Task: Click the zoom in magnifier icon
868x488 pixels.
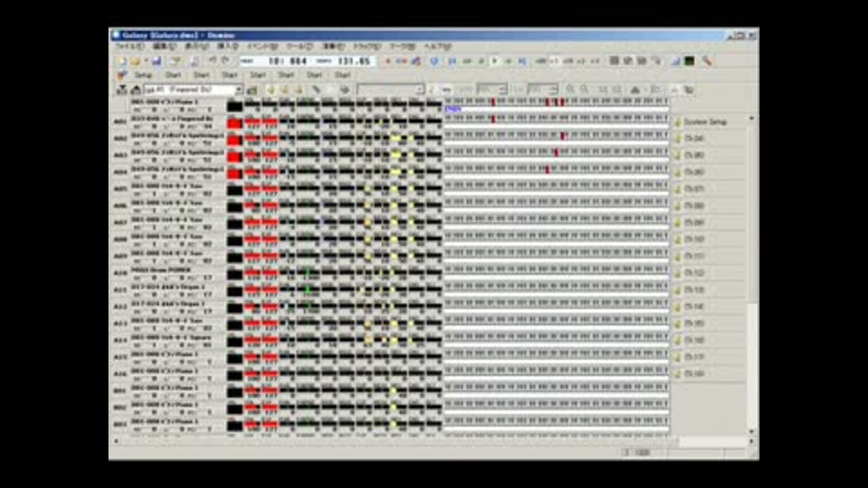Action: pos(571,89)
